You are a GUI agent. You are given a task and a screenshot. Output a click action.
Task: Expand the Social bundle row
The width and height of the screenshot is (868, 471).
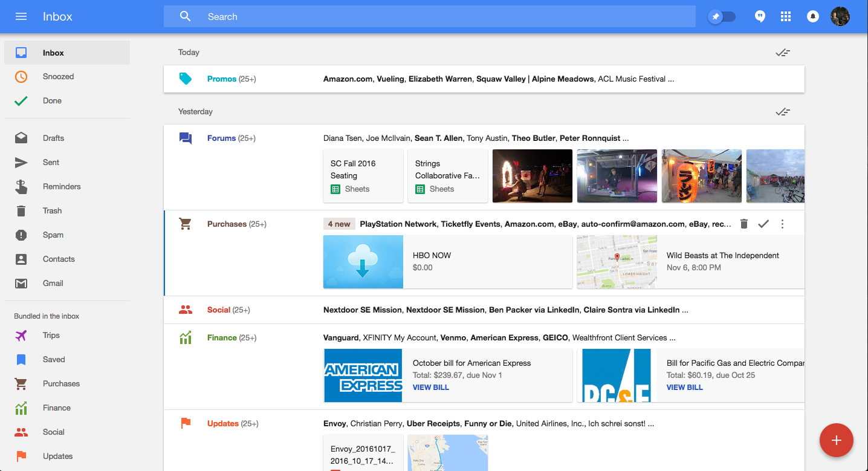pyautogui.click(x=484, y=310)
